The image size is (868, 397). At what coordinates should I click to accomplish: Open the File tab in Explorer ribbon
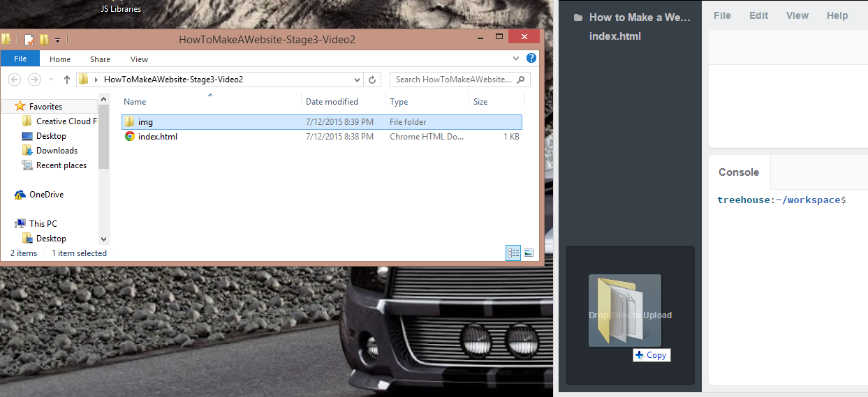pos(20,59)
